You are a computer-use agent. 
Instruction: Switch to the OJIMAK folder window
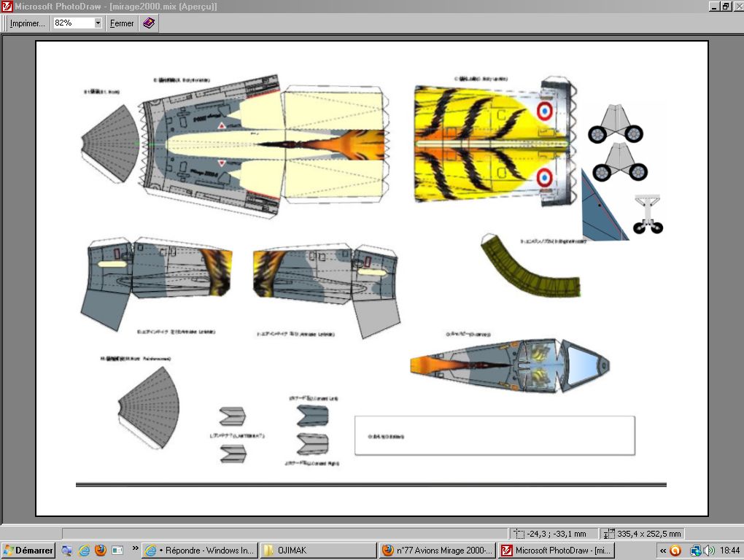[318, 551]
